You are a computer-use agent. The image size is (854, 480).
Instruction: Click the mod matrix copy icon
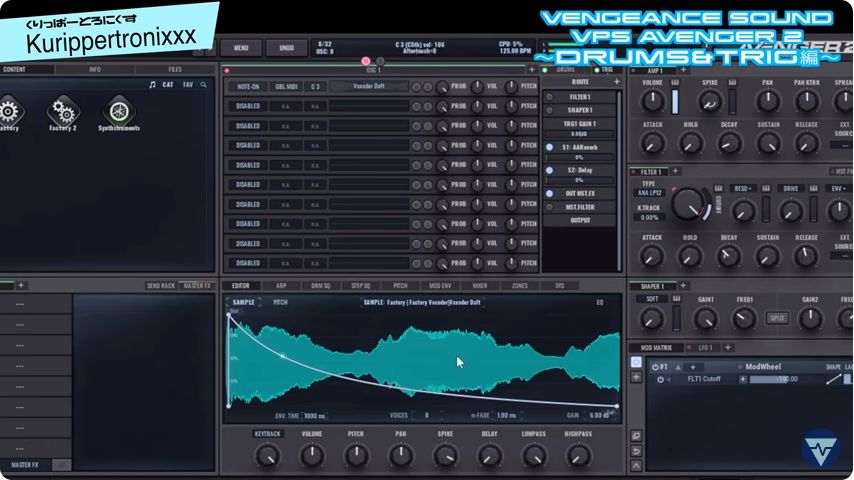coord(636,436)
